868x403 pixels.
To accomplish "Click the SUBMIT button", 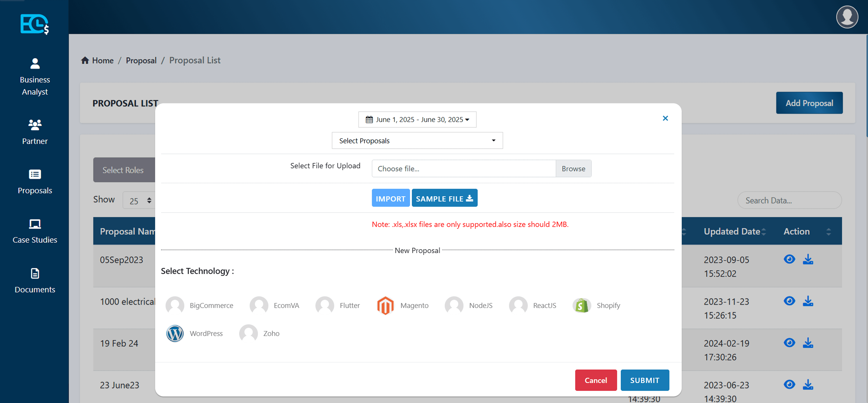I will tap(645, 380).
